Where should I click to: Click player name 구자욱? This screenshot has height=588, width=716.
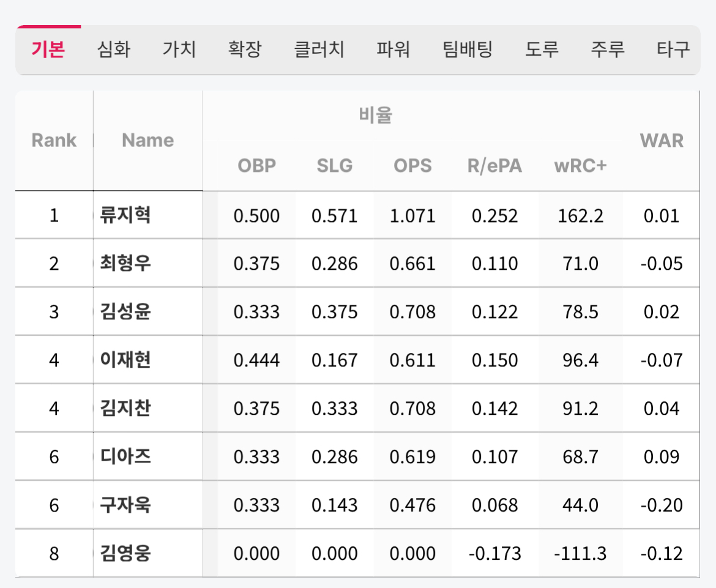(x=125, y=505)
